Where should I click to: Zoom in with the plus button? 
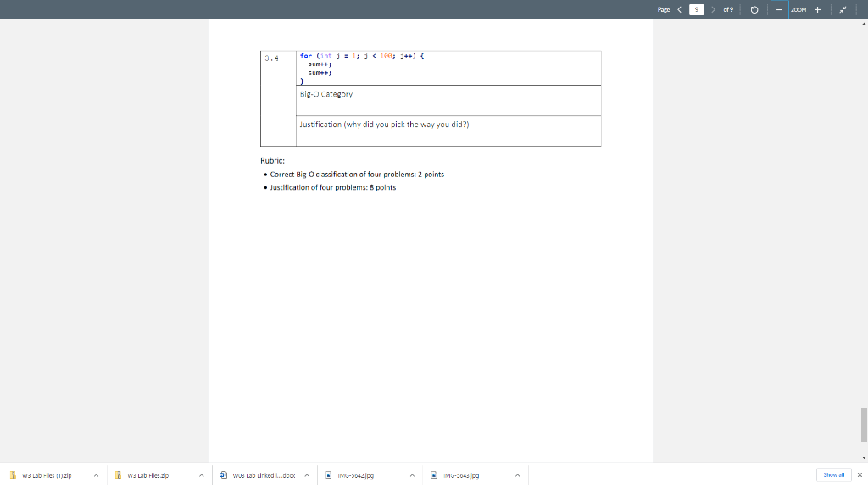tap(818, 9)
